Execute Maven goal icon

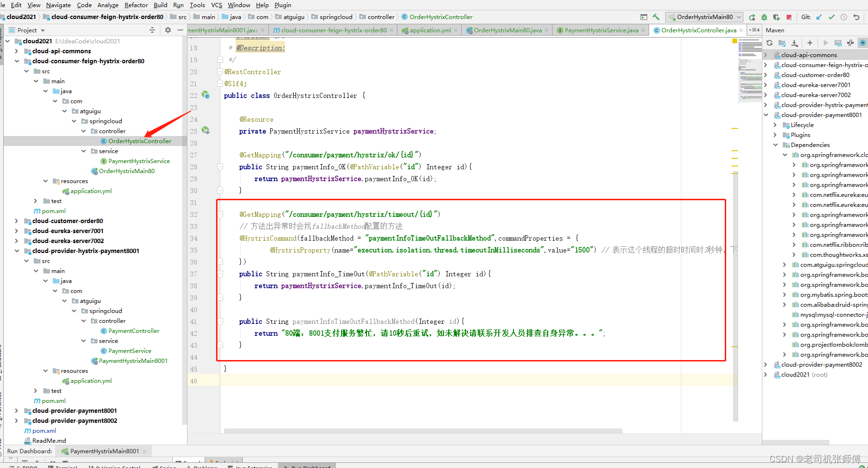pyautogui.click(x=838, y=43)
